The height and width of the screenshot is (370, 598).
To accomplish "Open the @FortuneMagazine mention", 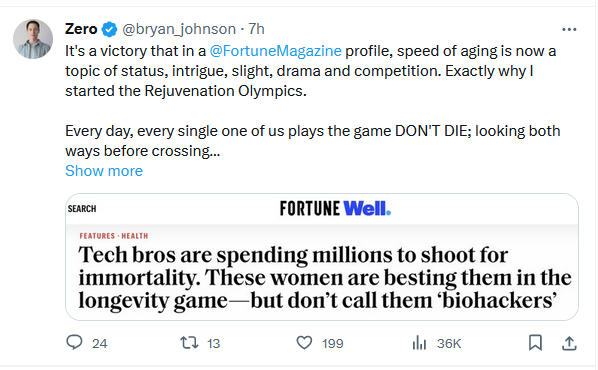I will (x=275, y=51).
